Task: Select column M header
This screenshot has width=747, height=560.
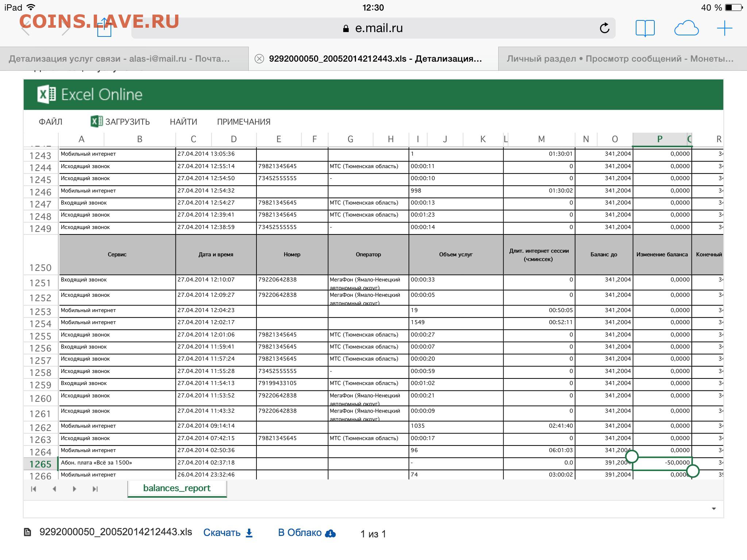Action: (x=541, y=139)
